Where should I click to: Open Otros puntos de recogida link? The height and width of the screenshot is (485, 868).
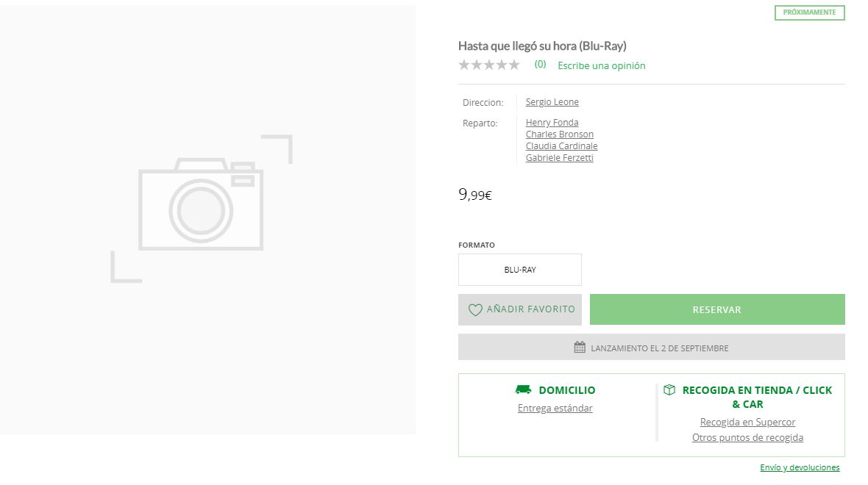[747, 437]
